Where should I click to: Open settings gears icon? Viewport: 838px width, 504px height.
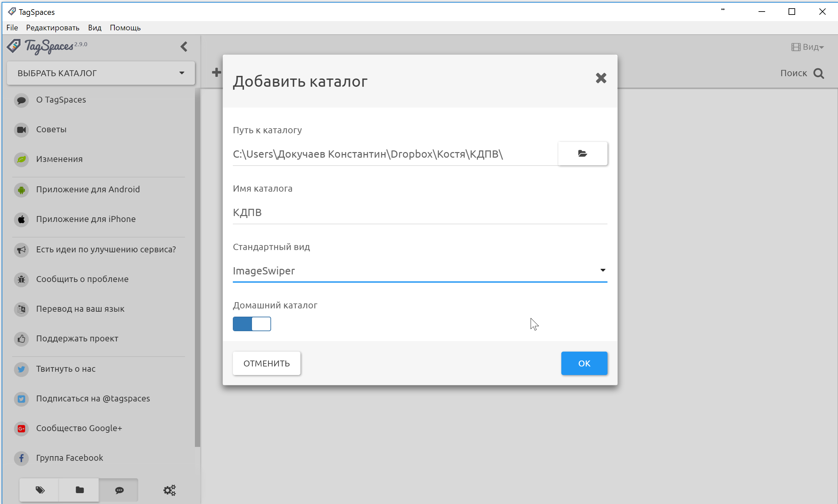click(170, 490)
